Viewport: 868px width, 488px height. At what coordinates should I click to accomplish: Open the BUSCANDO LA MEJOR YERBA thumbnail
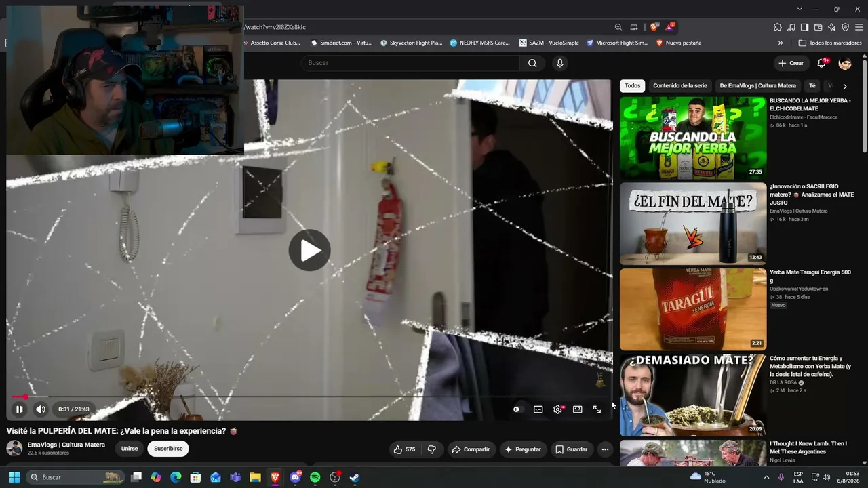(693, 138)
